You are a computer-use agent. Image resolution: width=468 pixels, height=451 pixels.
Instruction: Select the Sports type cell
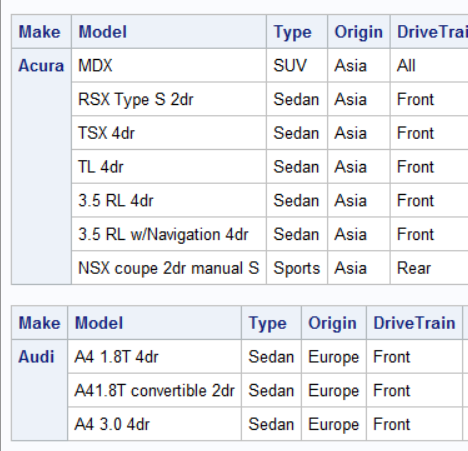click(297, 268)
